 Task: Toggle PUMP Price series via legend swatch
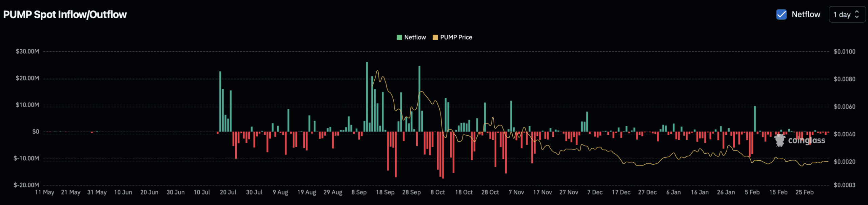435,37
